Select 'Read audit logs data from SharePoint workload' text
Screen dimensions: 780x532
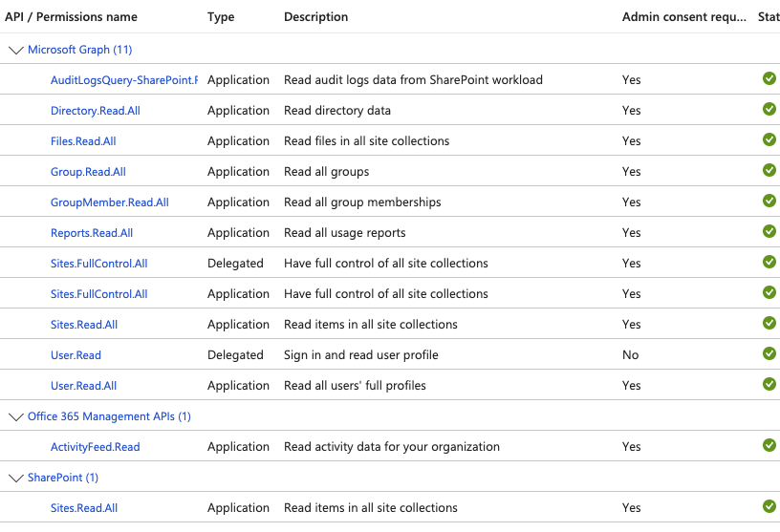[413, 80]
